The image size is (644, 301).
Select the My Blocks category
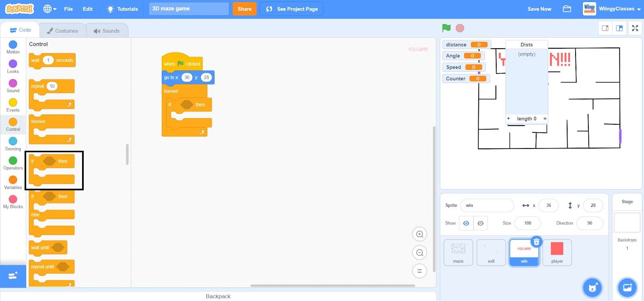(13, 202)
